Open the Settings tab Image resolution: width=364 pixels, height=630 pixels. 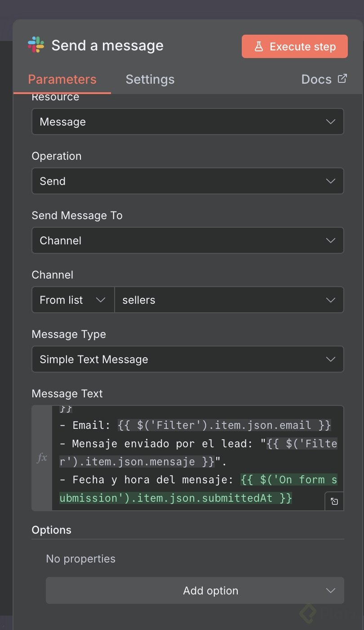(x=150, y=80)
